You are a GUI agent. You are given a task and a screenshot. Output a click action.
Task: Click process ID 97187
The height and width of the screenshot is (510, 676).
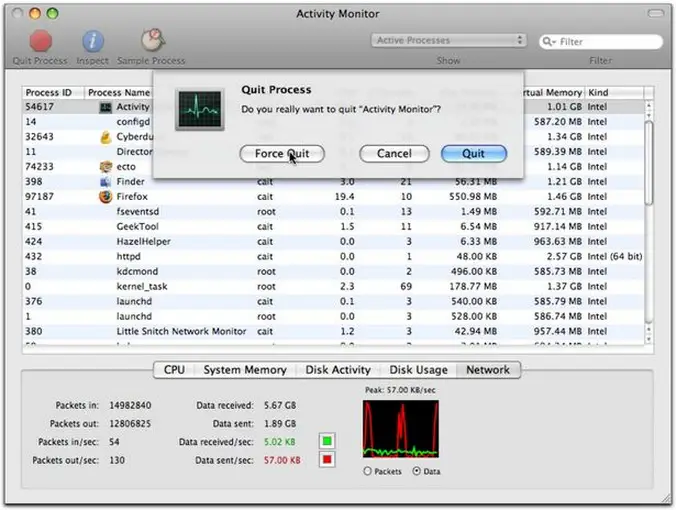(x=39, y=197)
